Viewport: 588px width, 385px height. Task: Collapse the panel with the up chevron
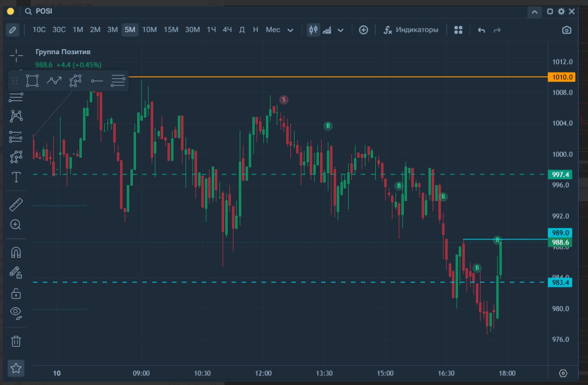(x=534, y=12)
